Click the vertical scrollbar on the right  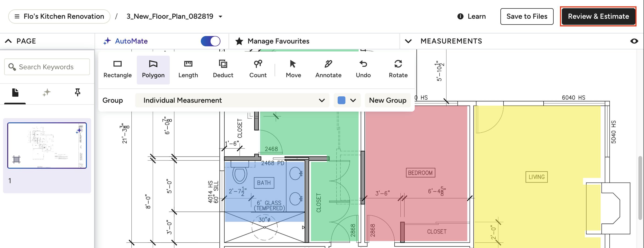click(640, 188)
